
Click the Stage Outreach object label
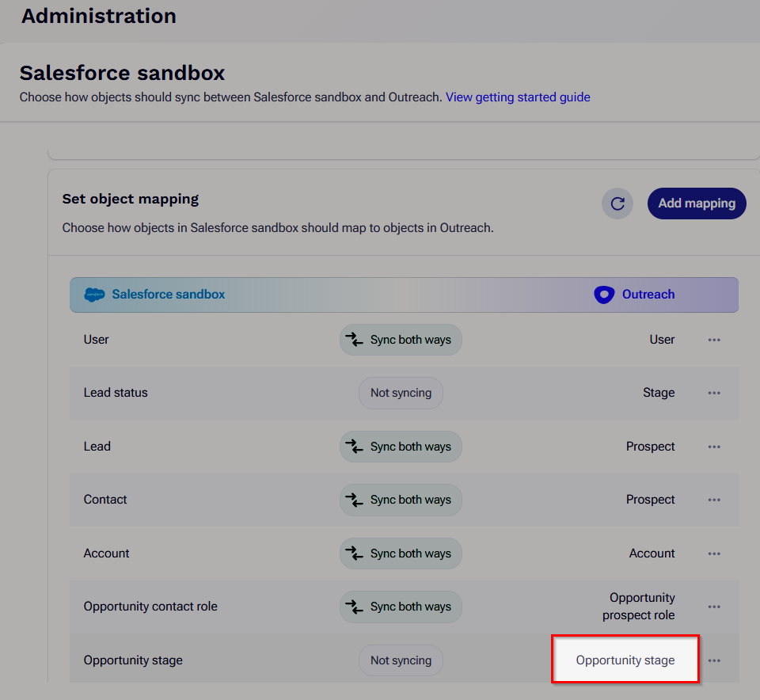[x=659, y=393]
